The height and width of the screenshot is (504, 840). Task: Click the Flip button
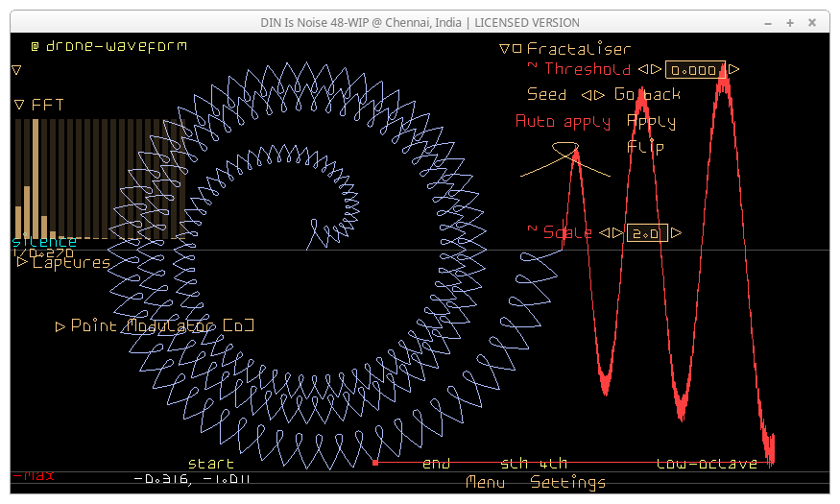[x=645, y=147]
